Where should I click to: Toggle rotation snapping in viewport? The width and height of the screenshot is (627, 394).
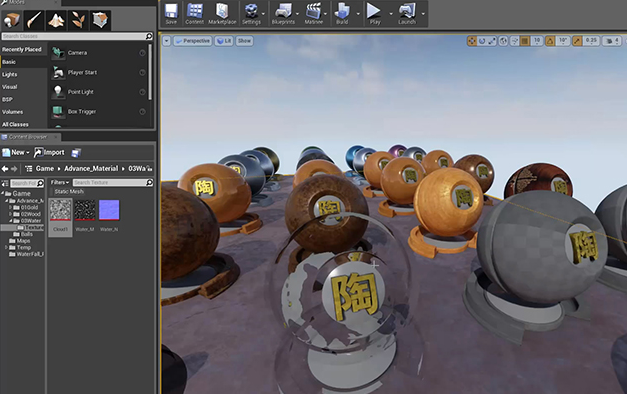(550, 41)
